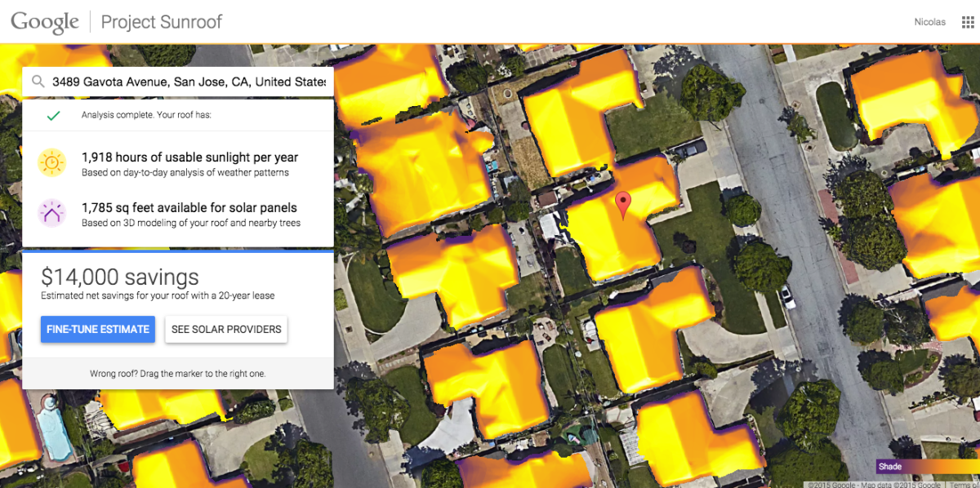The width and height of the screenshot is (980, 488).
Task: Click the Wrong roof hint text
Action: click(x=177, y=374)
